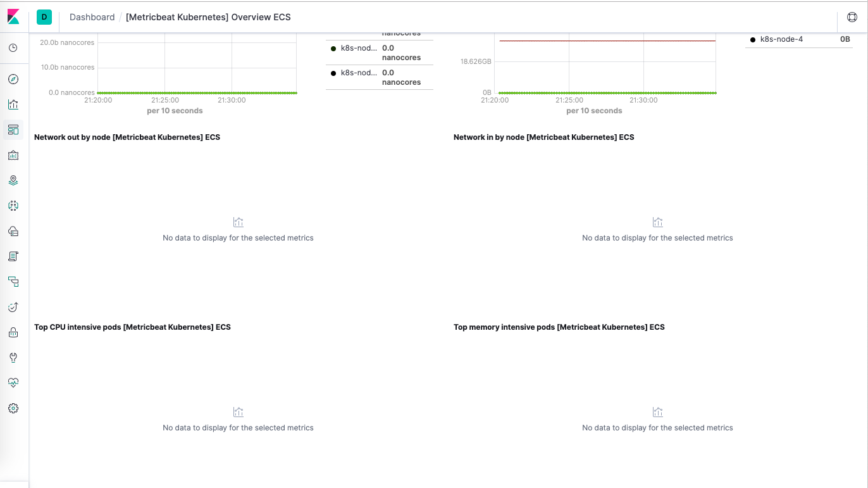Toggle k8s-node-4 legend series
The width and height of the screenshot is (868, 488).
pos(781,39)
